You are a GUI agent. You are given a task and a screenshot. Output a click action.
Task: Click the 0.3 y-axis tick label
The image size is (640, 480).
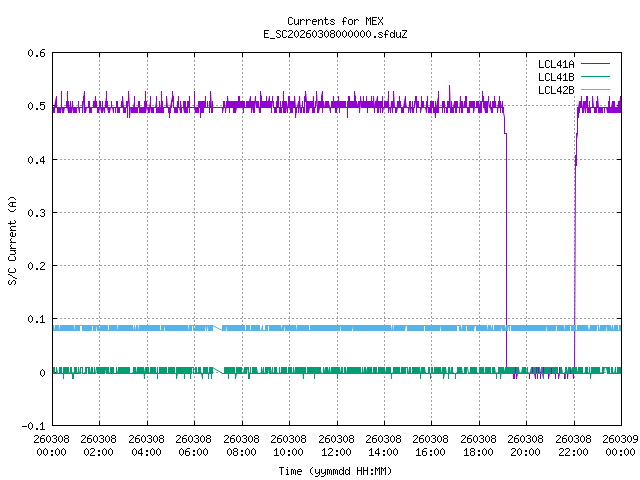tap(35, 213)
